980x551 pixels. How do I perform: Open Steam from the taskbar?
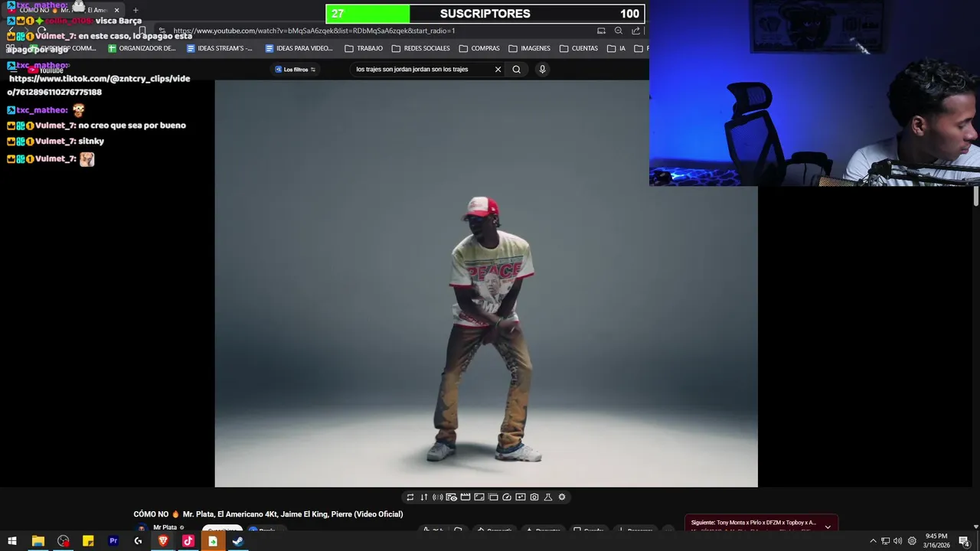point(238,541)
